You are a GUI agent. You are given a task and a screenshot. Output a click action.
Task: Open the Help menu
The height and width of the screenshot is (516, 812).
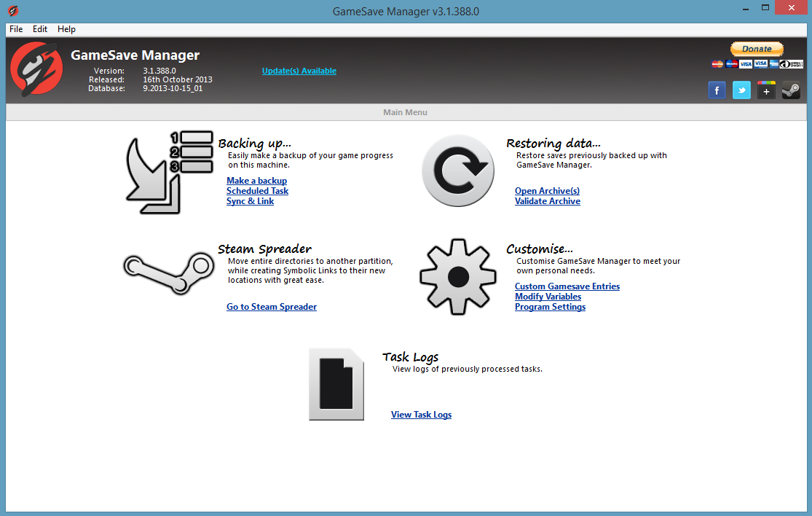(66, 29)
